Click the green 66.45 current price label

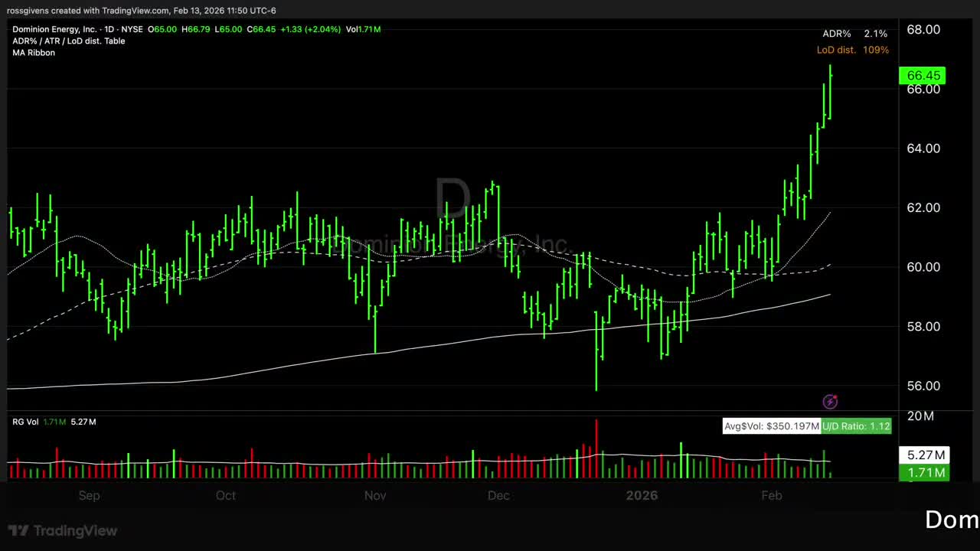923,75
